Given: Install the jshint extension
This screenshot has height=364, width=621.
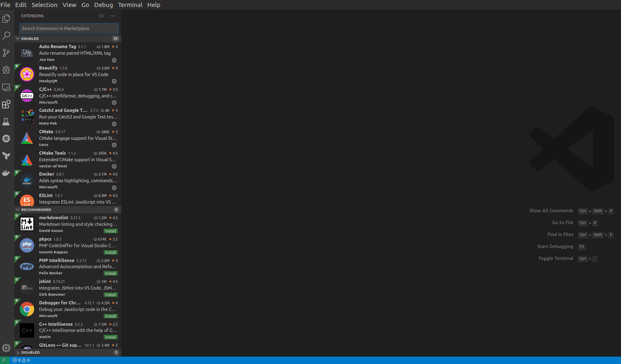Looking at the screenshot, I should click(111, 295).
